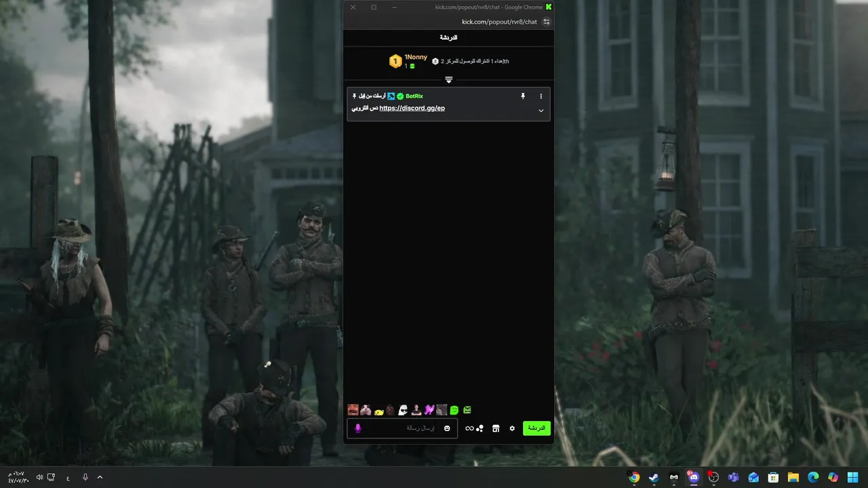Insert the angry green square emote
Screen dimensions: 868x488
(467, 410)
